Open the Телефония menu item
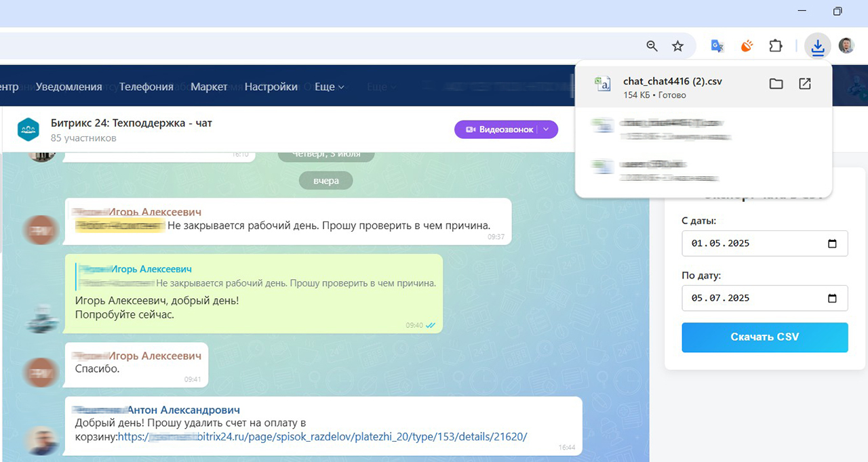The image size is (868, 462). pos(146,87)
